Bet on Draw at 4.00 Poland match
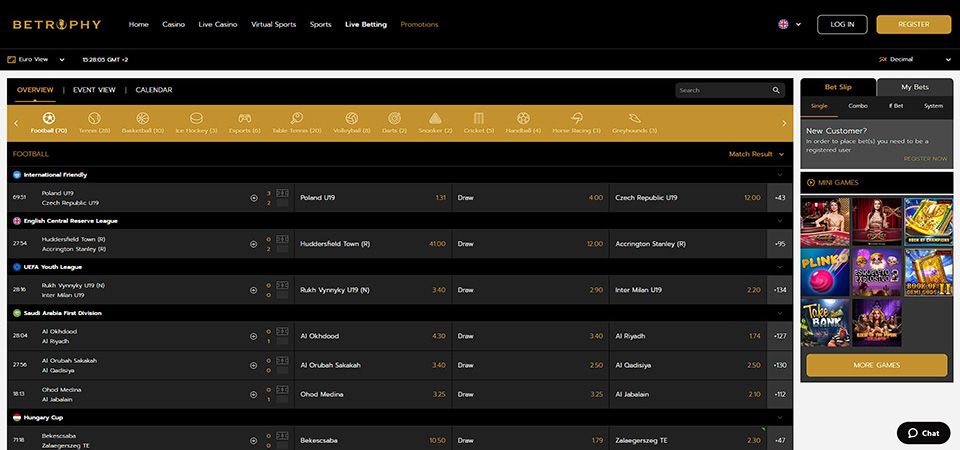 tap(530, 198)
